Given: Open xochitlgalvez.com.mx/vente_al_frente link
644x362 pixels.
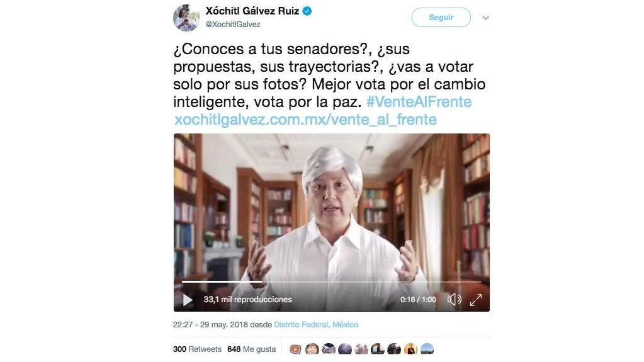Looking at the screenshot, I should click(x=305, y=119).
